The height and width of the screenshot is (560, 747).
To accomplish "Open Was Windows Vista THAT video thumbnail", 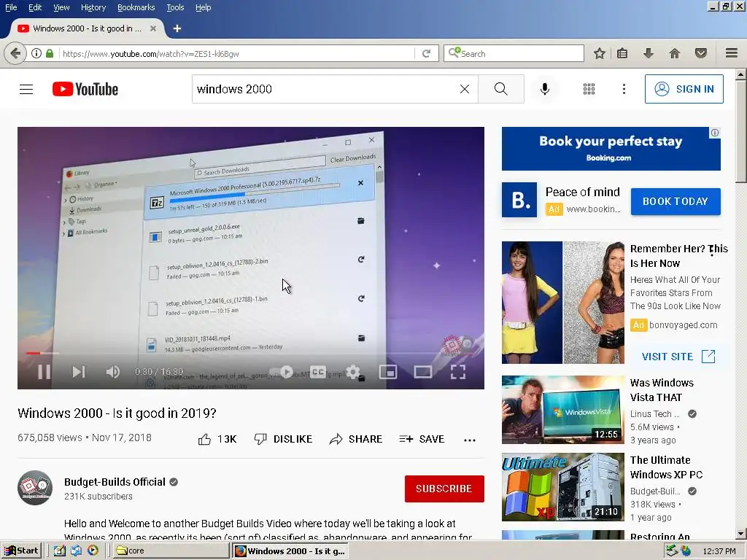I will point(562,410).
